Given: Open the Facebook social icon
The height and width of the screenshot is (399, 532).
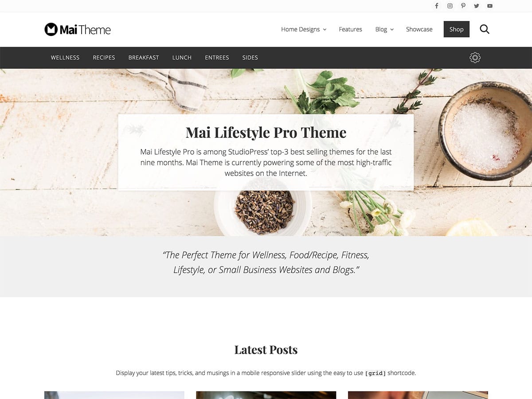Looking at the screenshot, I should tap(437, 6).
